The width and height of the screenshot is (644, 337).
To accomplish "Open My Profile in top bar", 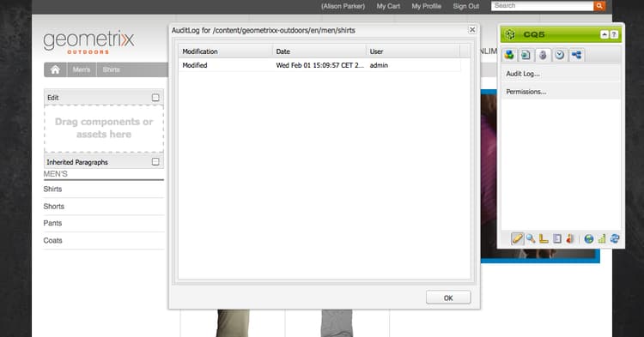I will tap(426, 6).
